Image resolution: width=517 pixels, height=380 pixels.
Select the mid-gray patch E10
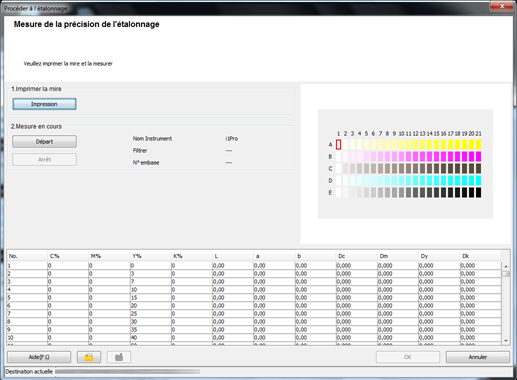401,192
